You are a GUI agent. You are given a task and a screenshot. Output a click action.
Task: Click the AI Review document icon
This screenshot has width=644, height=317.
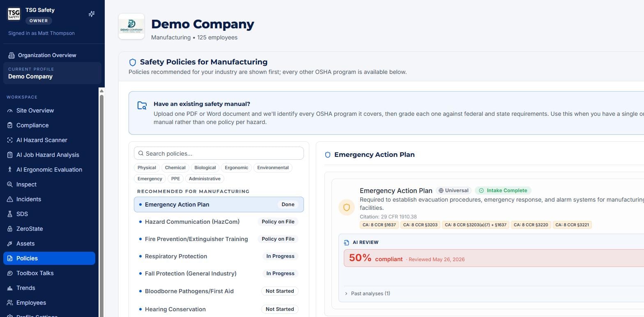(347, 243)
